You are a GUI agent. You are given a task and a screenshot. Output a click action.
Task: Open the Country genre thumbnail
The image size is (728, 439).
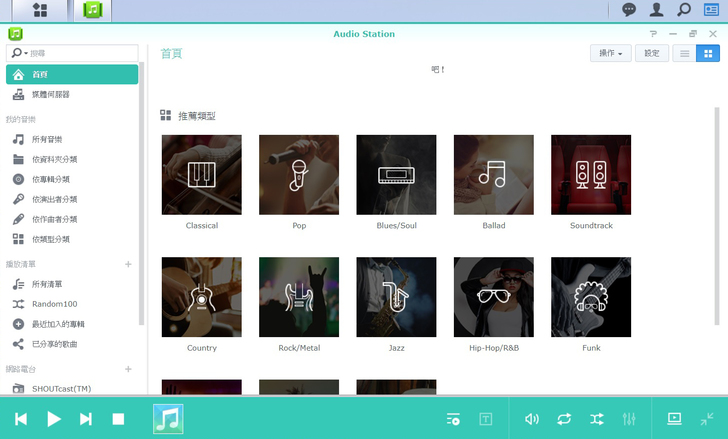pos(202,297)
